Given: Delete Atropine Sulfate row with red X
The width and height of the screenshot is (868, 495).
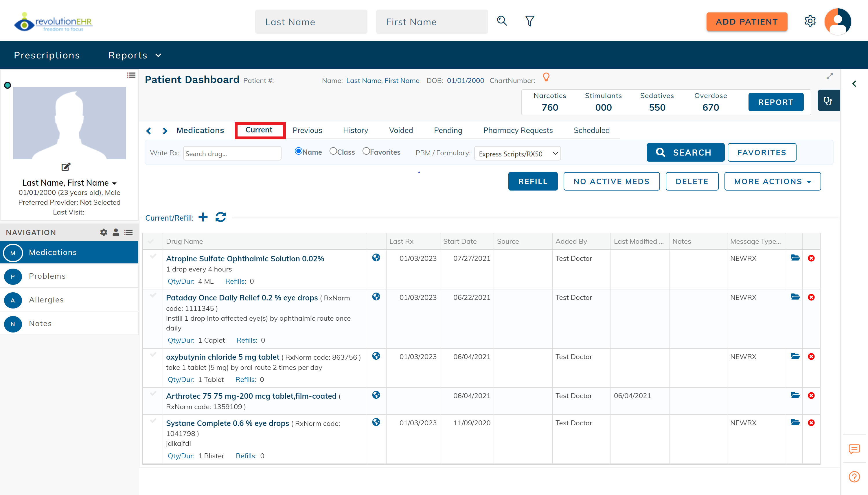Looking at the screenshot, I should click(x=811, y=258).
